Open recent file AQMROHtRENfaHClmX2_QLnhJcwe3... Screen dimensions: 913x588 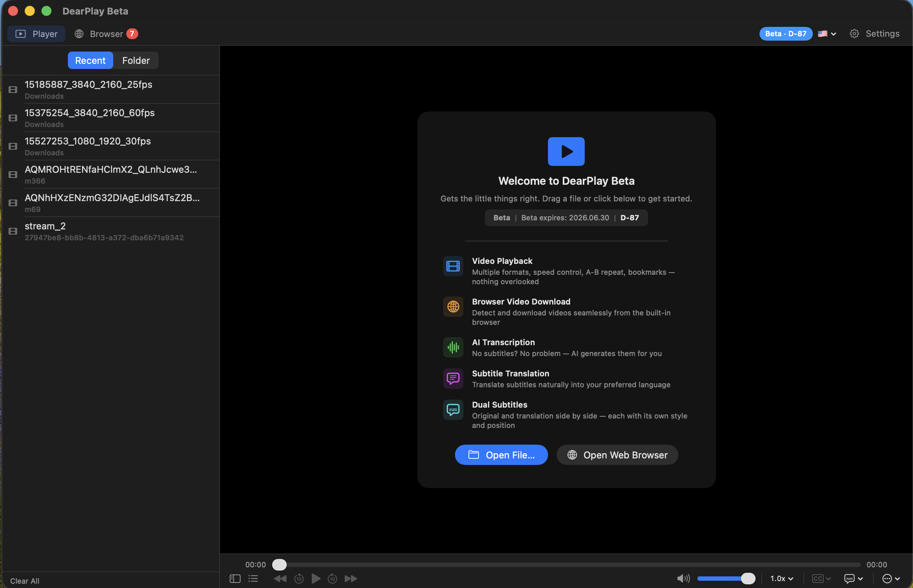pos(111,174)
